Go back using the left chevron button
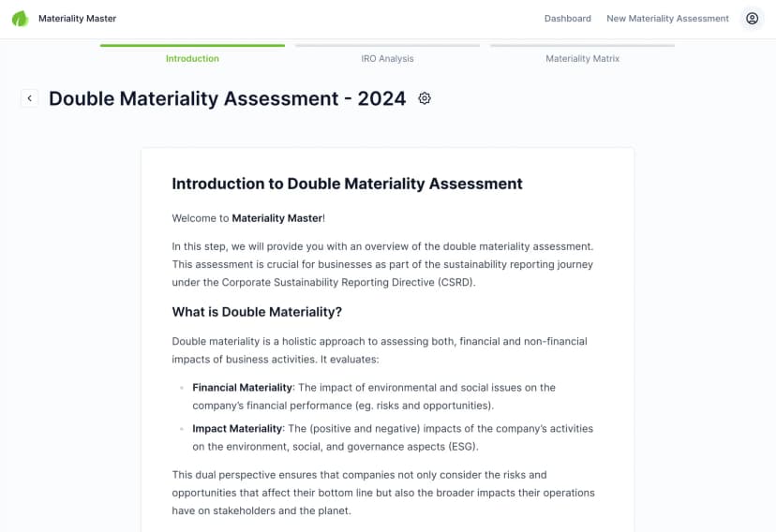The image size is (776, 532). (30, 98)
